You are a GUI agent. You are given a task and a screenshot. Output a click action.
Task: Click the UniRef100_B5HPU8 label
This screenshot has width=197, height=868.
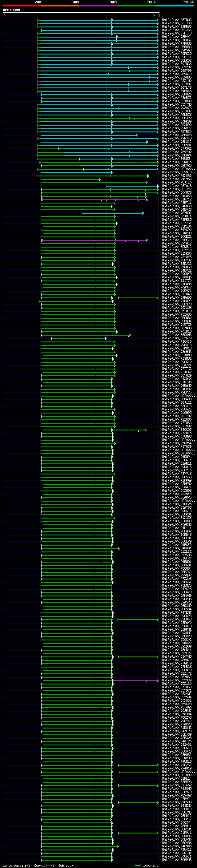tap(177, 860)
